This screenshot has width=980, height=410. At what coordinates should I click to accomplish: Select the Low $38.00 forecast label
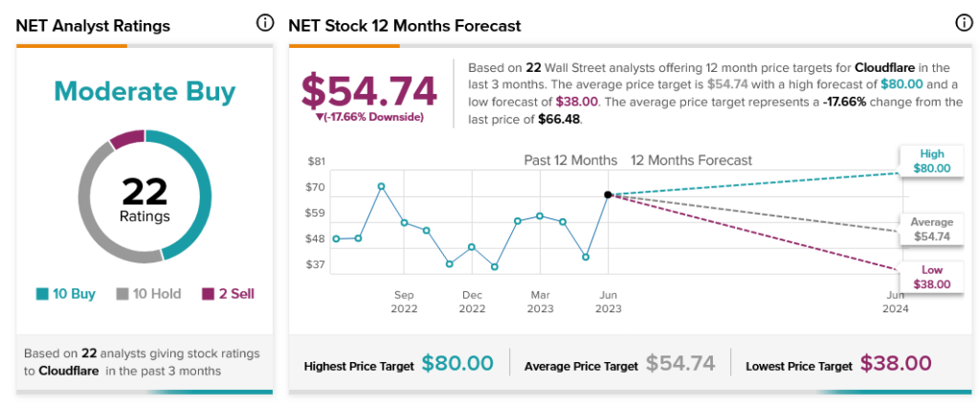(931, 277)
